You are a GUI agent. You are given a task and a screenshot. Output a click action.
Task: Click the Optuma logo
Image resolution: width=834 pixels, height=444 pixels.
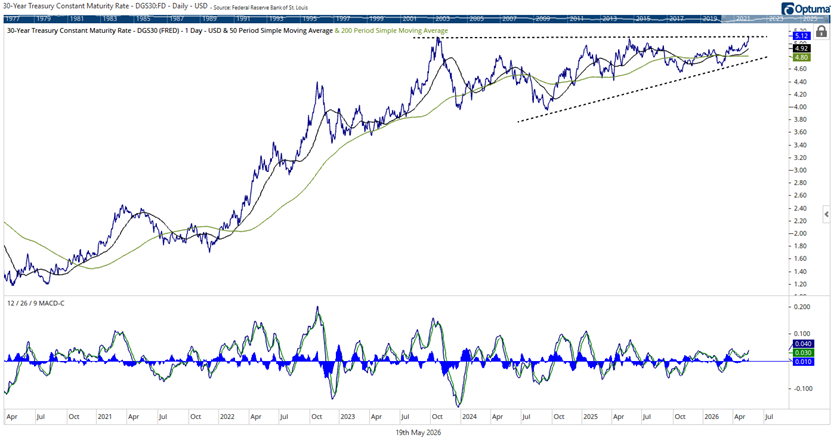click(806, 9)
